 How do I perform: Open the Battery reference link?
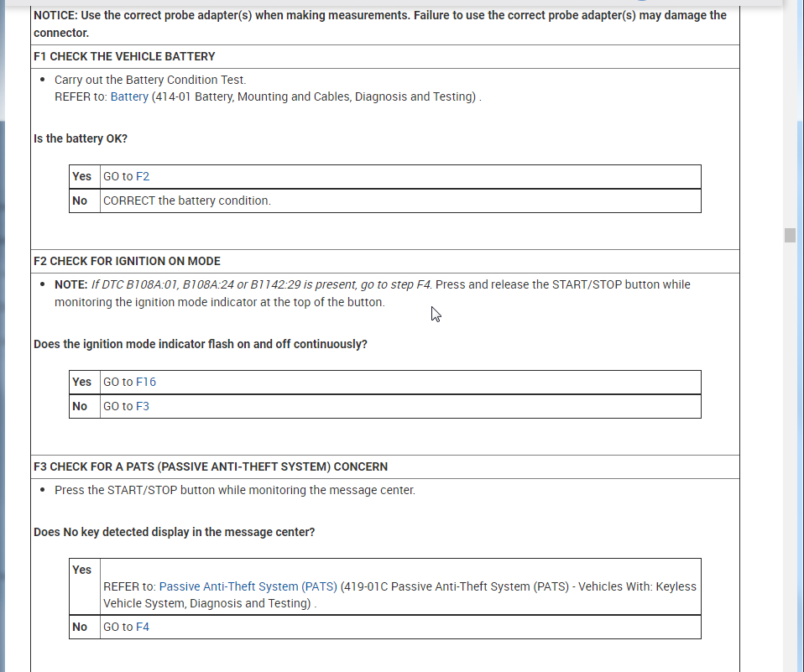(129, 96)
